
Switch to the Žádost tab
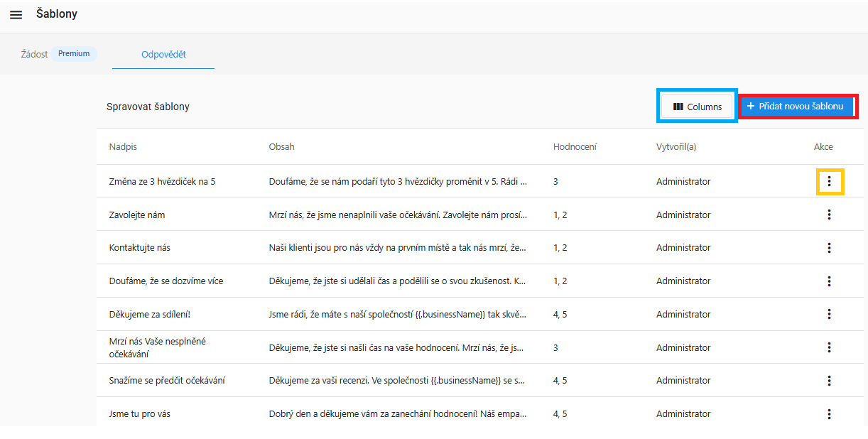click(x=34, y=54)
